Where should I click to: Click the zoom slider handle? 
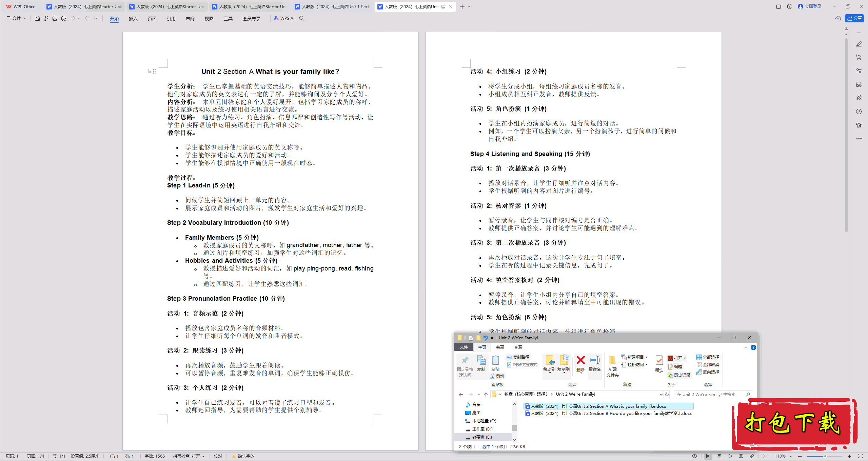(825, 456)
